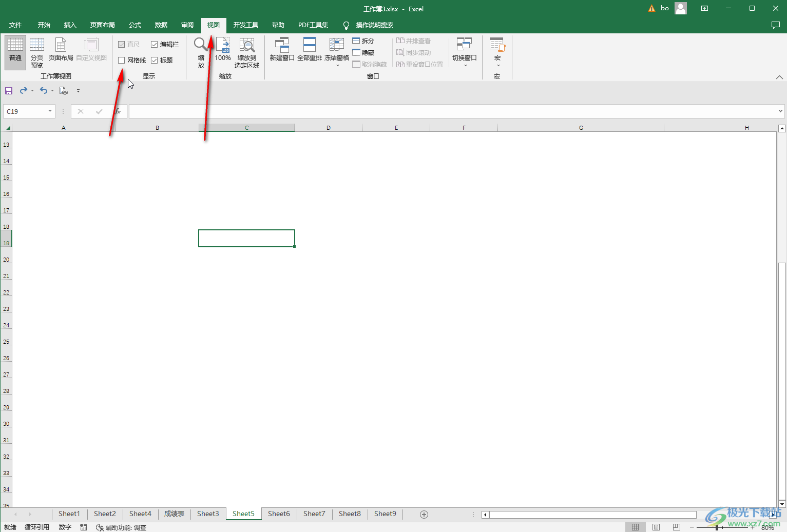Switch to Sheet9 tab
The image size is (787, 532).
tap(385, 514)
